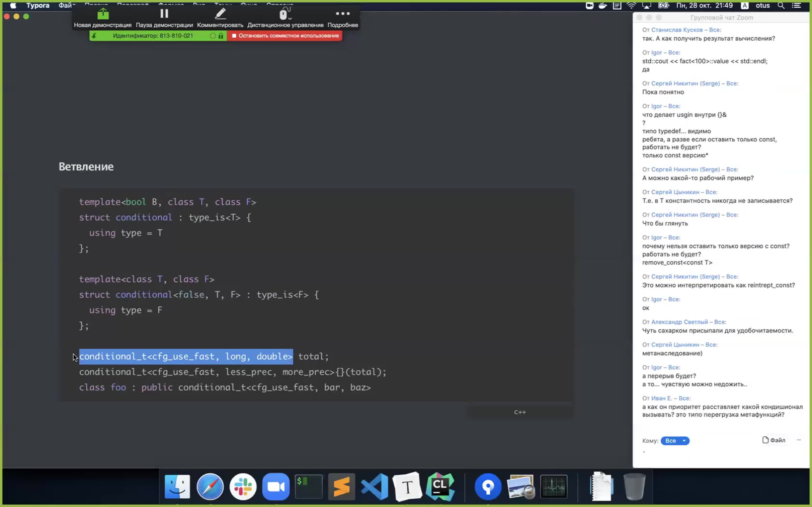
Task: Open the chat options ellipsis near Файл
Action: click(x=799, y=440)
